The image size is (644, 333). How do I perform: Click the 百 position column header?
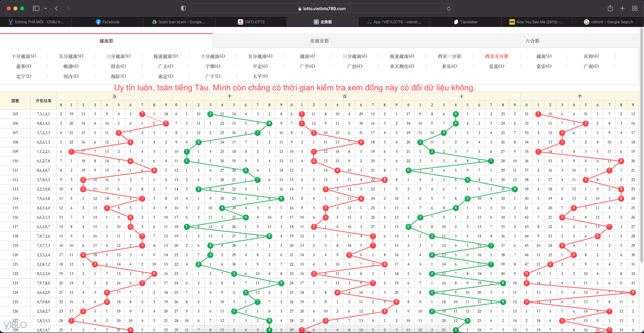point(345,96)
